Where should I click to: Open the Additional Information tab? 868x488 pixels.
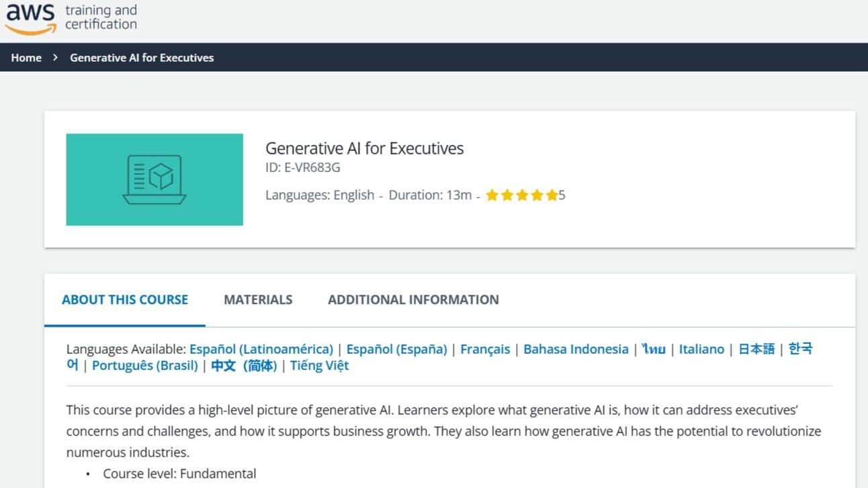(x=413, y=299)
